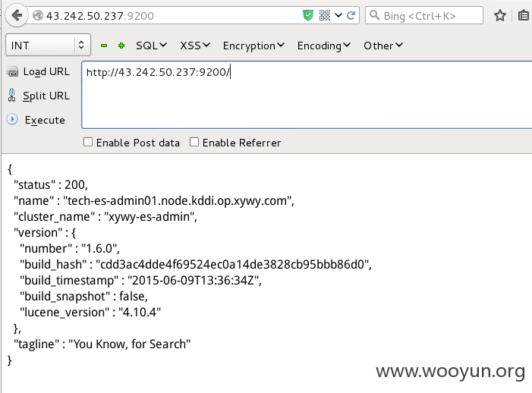The width and height of the screenshot is (532, 393).
Task: Enable Referrer checkbox
Action: coord(194,142)
